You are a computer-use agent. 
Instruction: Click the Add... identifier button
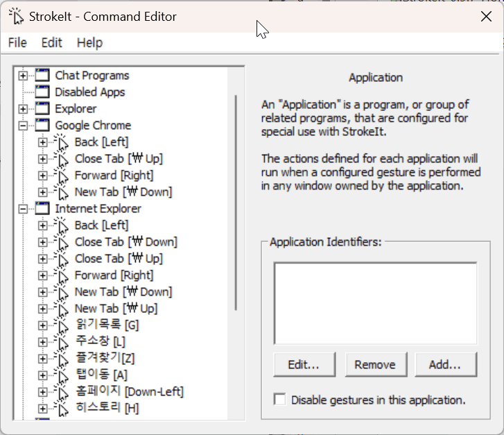pos(446,364)
